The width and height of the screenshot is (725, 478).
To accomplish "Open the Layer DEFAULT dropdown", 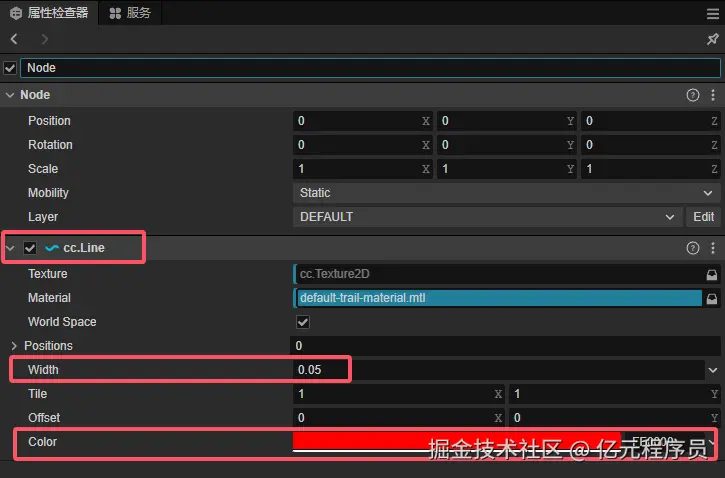I will point(487,217).
